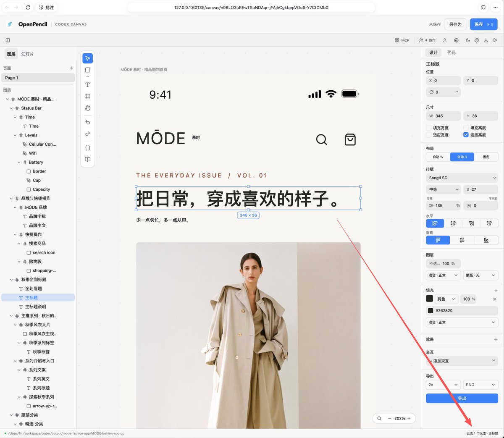Open the user account icon
This screenshot has height=438, width=504.
tap(445, 40)
